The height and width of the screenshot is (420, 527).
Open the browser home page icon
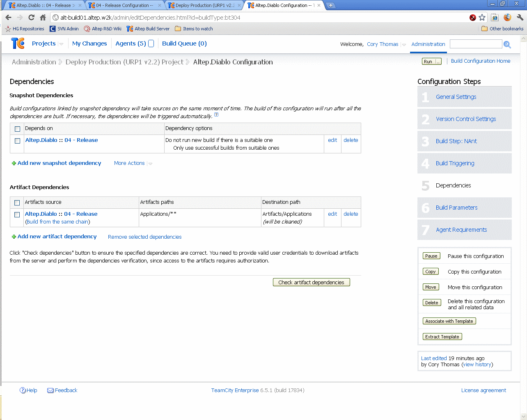(x=43, y=18)
